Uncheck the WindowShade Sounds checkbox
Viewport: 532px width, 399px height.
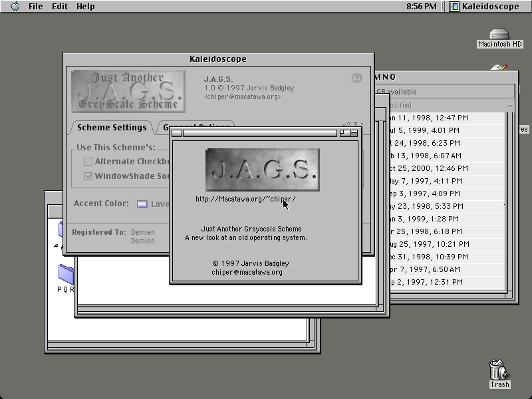(x=88, y=176)
